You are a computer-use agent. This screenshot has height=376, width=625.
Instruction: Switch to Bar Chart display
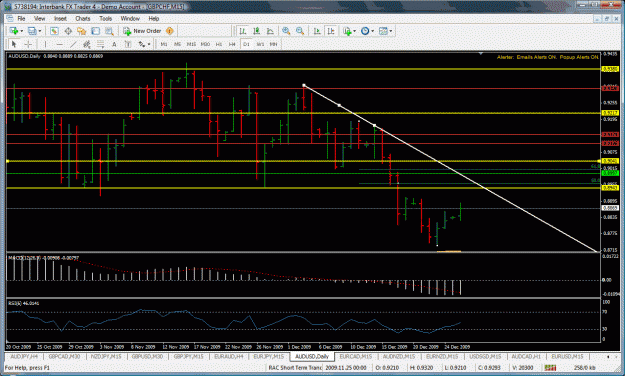(242, 31)
